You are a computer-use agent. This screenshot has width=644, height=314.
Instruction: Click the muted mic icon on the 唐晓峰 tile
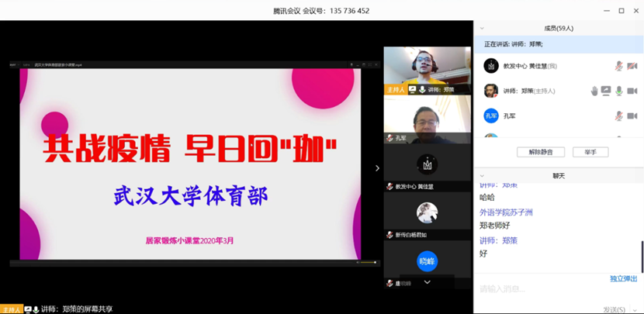point(390,283)
